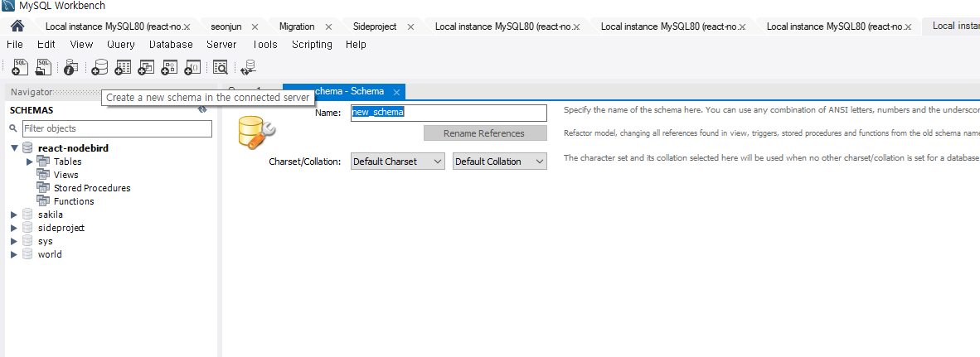Click the SCHEMAS panel heading
The width and height of the screenshot is (980, 357).
[x=32, y=110]
